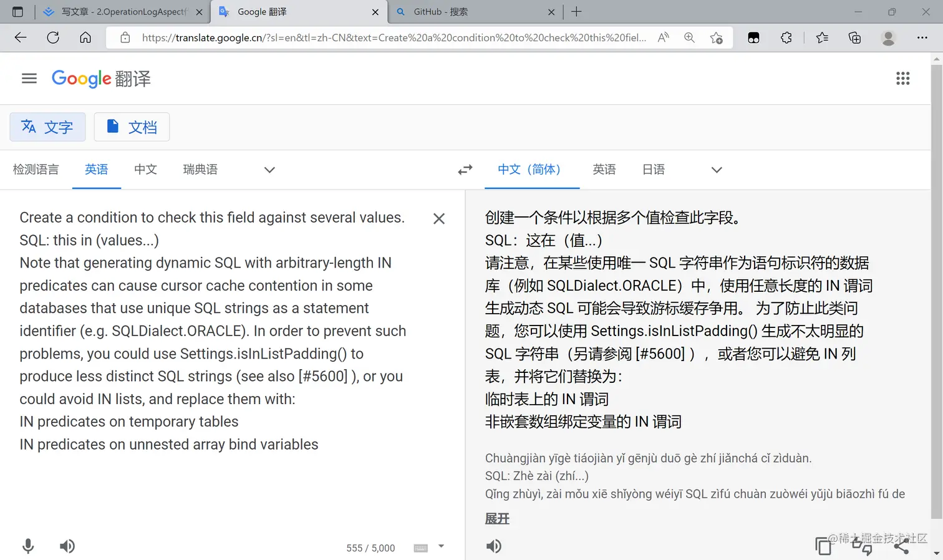Viewport: 943px width, 560px height.
Task: Select 英语 as the source language
Action: 97,170
